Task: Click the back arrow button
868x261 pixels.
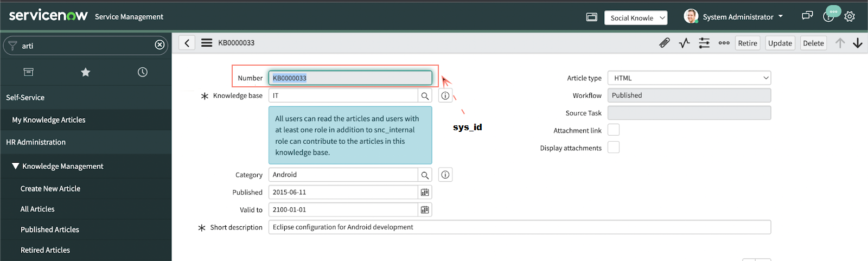Action: pos(187,43)
